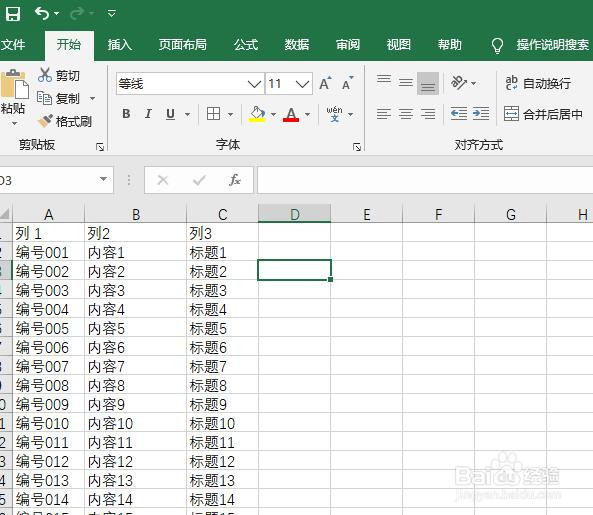Open the phonetic guide dropdown arrow

[351, 114]
